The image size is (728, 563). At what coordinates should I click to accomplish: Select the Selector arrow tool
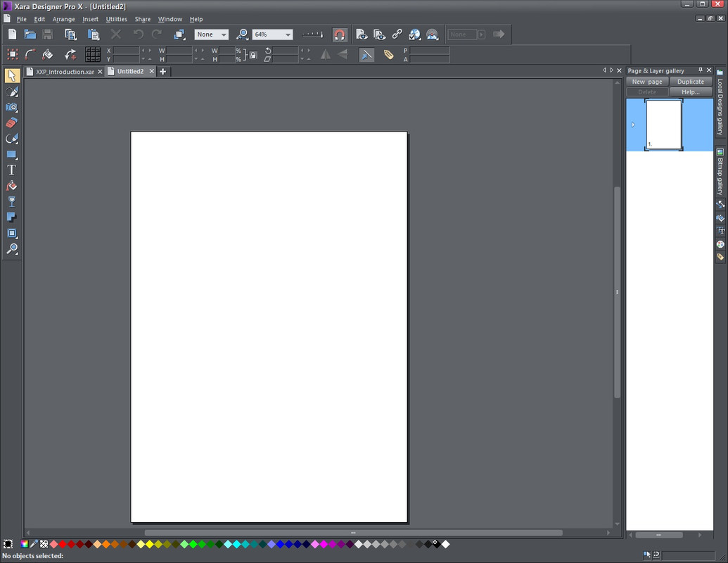pos(12,76)
